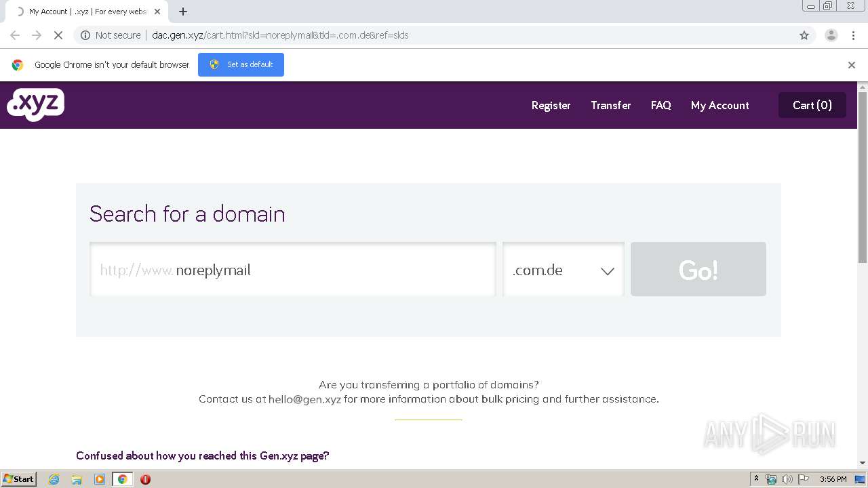Screen dimensions: 868x488
Task: Open the FAQ page
Action: pyautogui.click(x=660, y=105)
